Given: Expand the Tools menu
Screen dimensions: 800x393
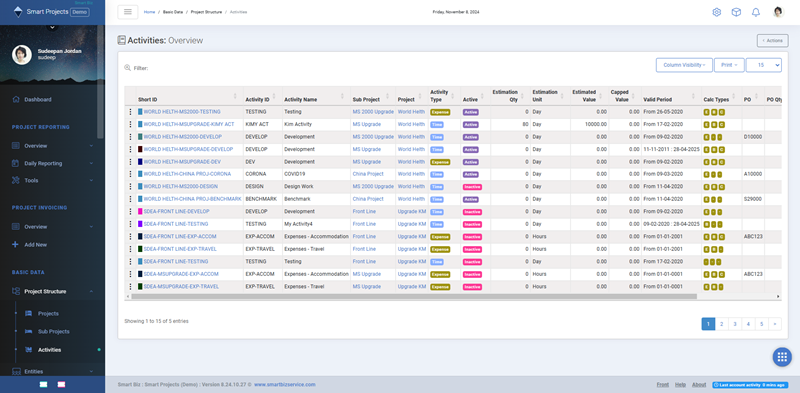Looking at the screenshot, I should tap(91, 180).
